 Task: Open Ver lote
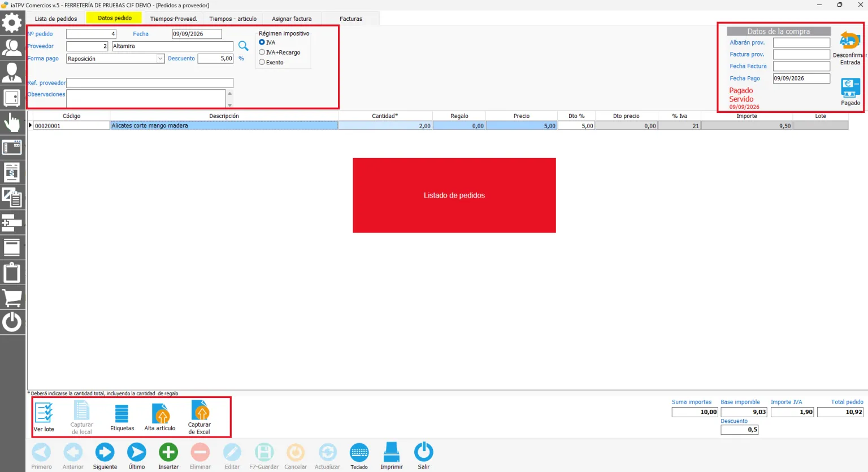coord(44,417)
